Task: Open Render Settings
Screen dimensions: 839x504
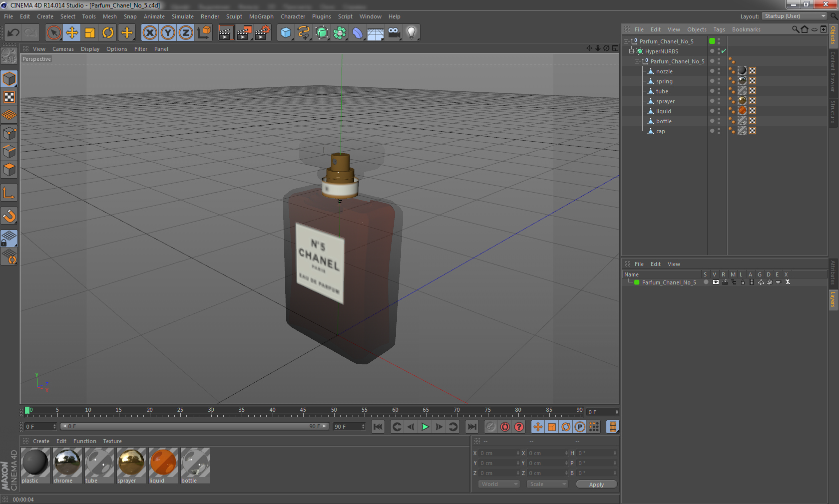Action: coord(262,33)
